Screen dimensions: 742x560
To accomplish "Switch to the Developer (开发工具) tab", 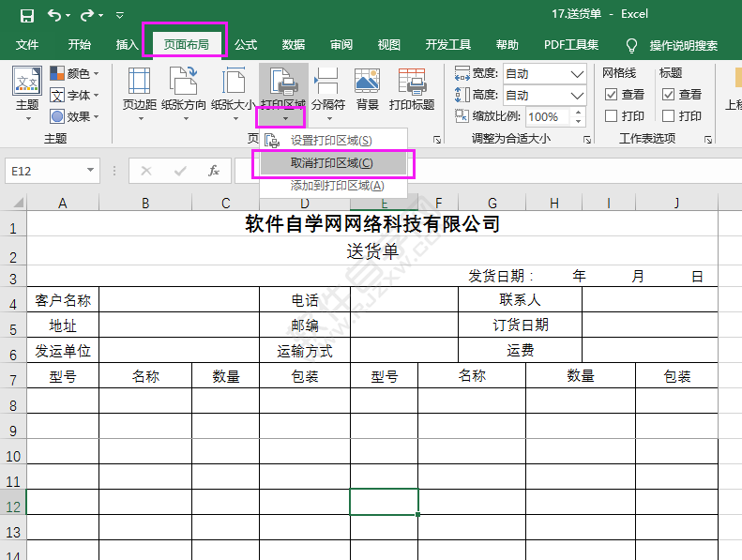I will (x=447, y=45).
